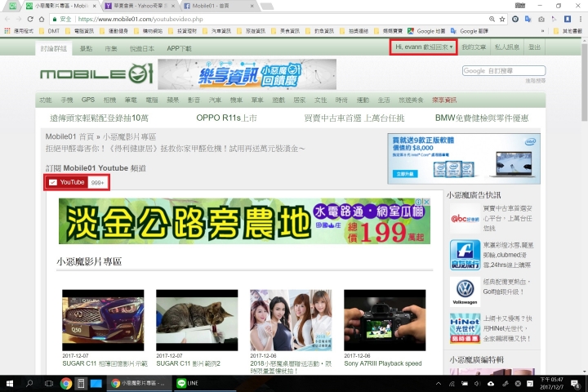Open the SUGAR C11 影片範例2 link

(x=189, y=363)
